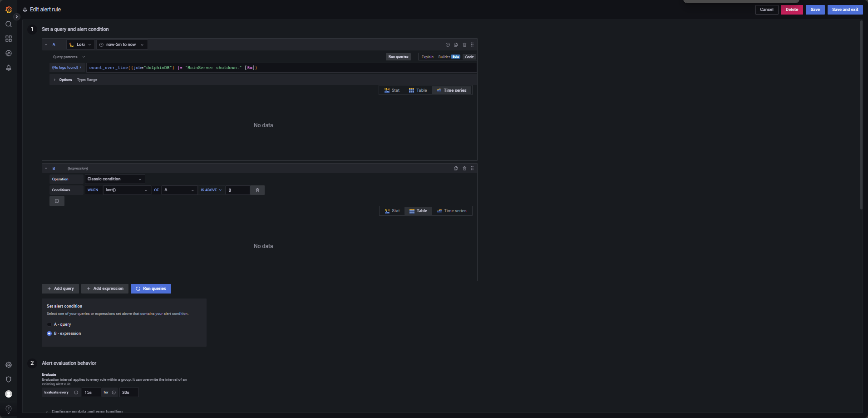
Task: Open the Classic condition operation dropdown
Action: [114, 179]
